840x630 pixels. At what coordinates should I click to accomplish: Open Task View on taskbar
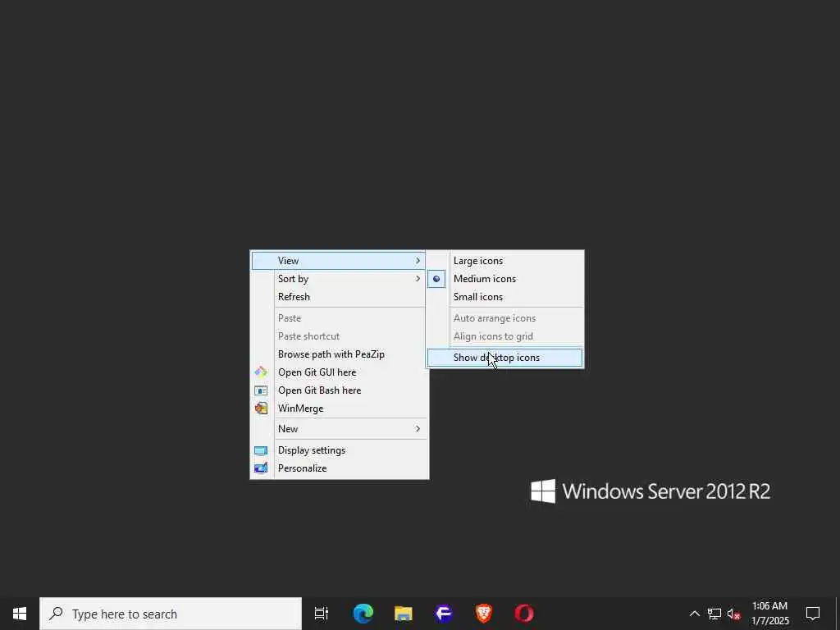(322, 614)
